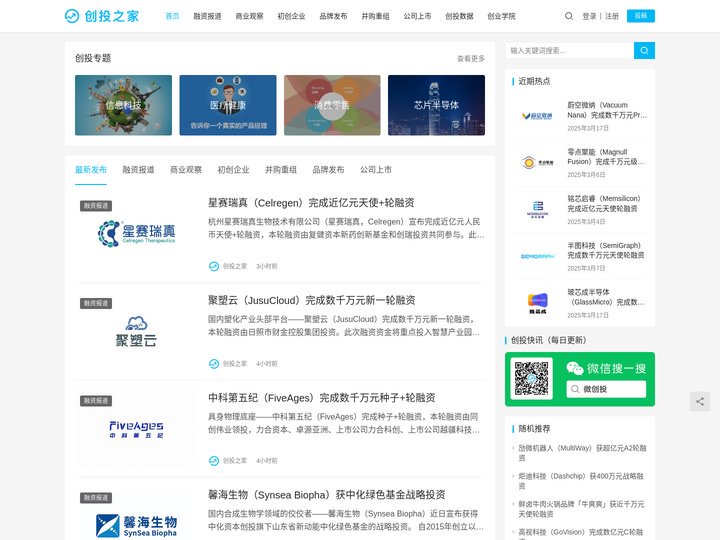This screenshot has width=720, height=540.
Task: Open 商业观察 in top navigation
Action: [249, 16]
